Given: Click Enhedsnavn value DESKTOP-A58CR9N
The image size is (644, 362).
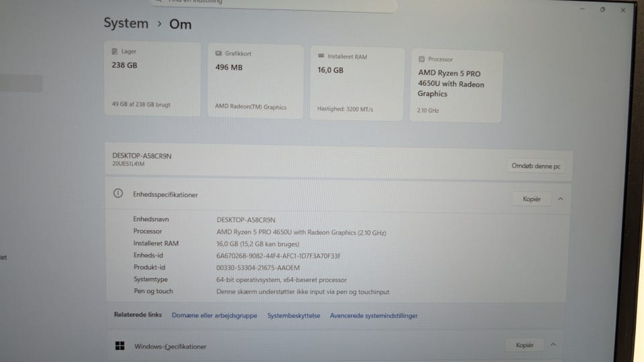Looking at the screenshot, I should click(246, 220).
